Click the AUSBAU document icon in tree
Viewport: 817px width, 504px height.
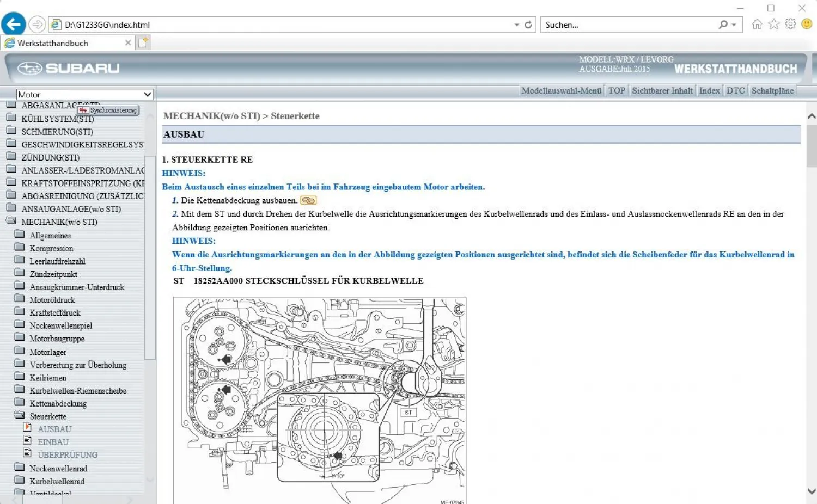click(x=27, y=428)
